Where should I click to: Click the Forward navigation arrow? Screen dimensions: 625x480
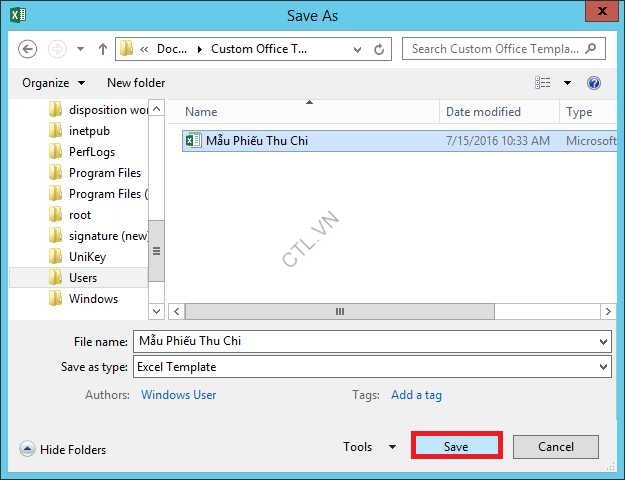(57, 49)
